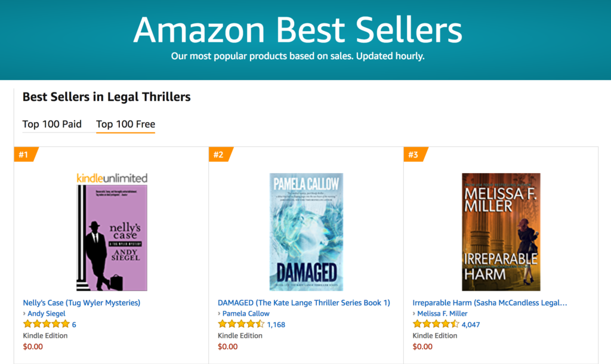Click the #3 rank badge
This screenshot has height=364, width=611.
coord(414,155)
